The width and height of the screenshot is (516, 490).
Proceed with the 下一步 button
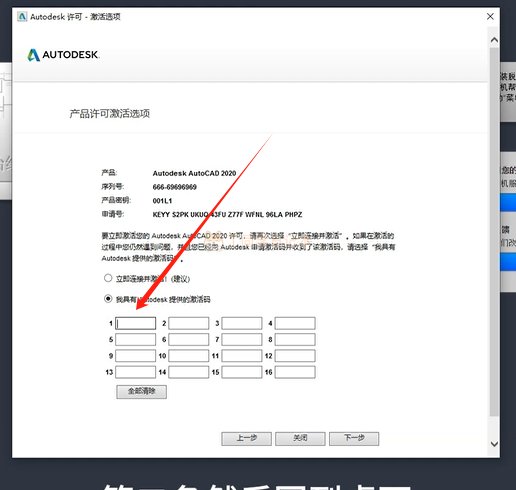click(354, 438)
